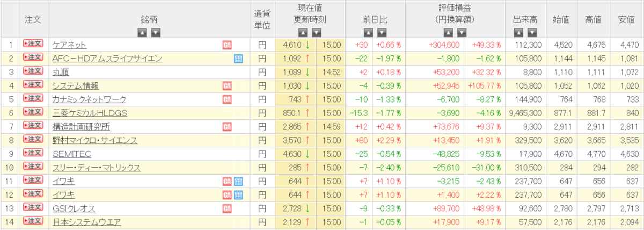Open the calendar icon in row 12 イワキ

click(x=238, y=195)
